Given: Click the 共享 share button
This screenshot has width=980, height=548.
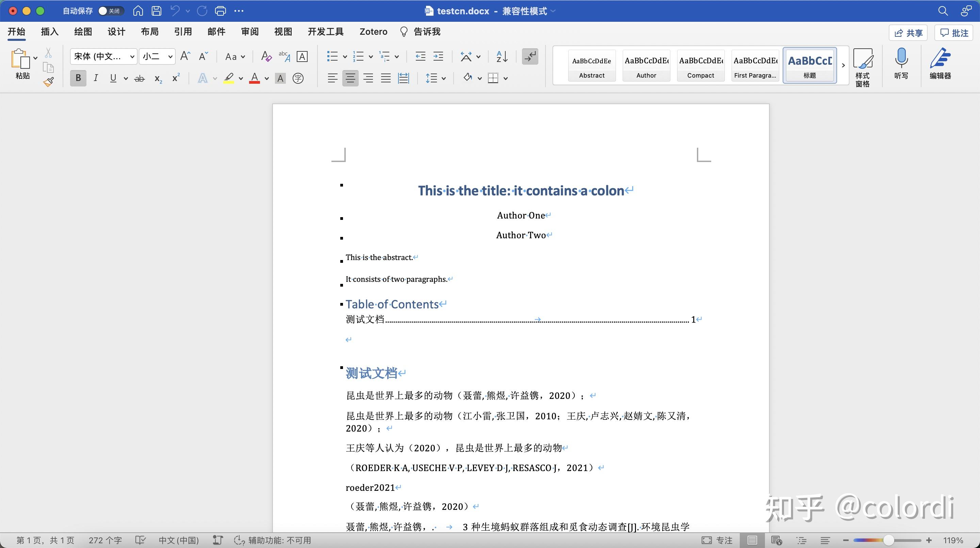Looking at the screenshot, I should coord(909,33).
